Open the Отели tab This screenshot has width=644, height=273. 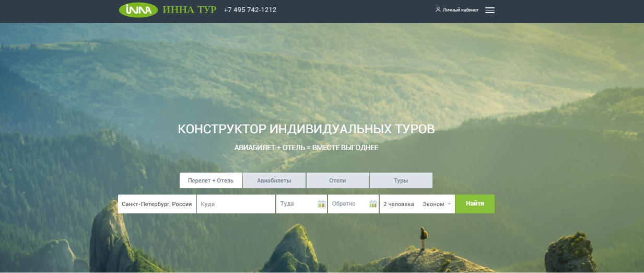click(337, 180)
